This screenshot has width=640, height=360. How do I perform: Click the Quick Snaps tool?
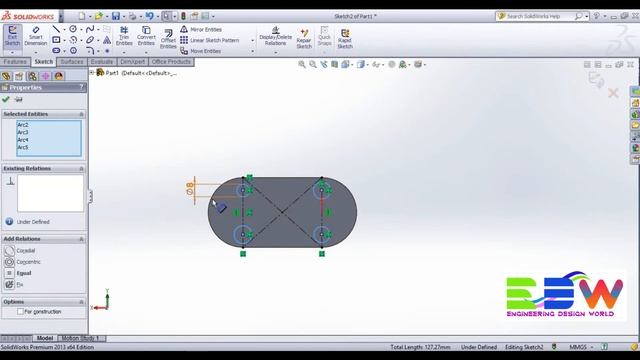[x=324, y=37]
